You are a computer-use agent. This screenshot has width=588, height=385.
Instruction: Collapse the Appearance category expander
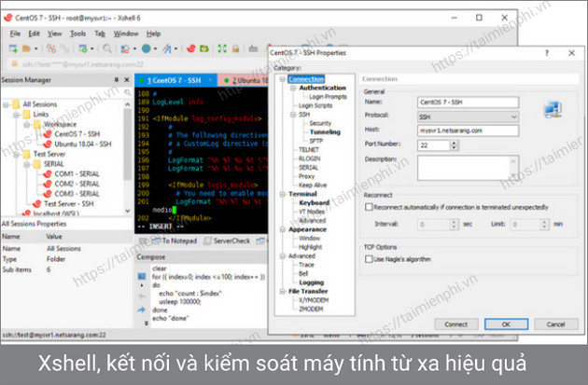pos(283,229)
